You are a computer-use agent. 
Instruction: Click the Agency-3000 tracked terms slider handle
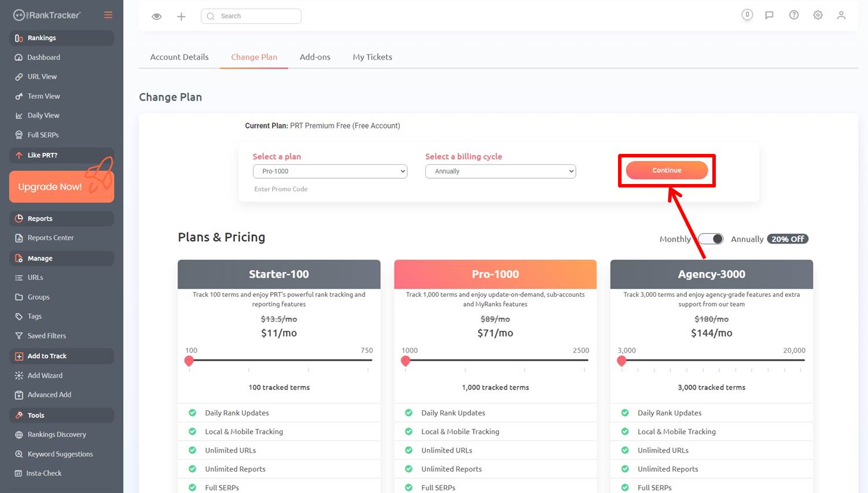[622, 360]
